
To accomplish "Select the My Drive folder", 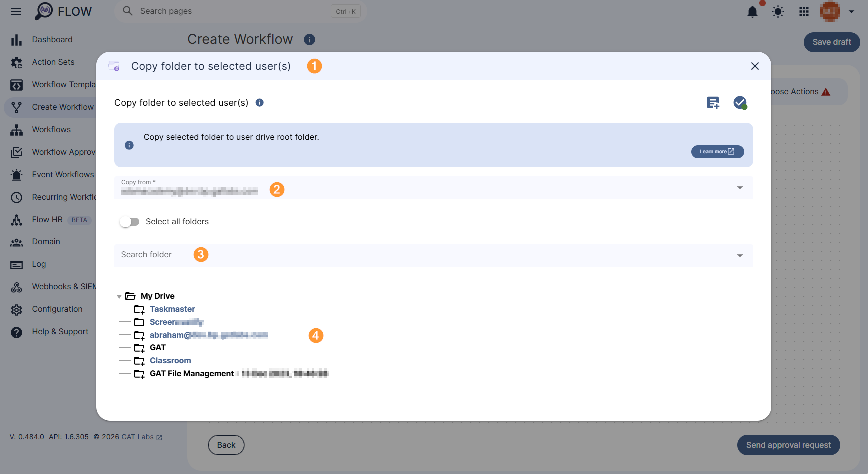I will (157, 296).
